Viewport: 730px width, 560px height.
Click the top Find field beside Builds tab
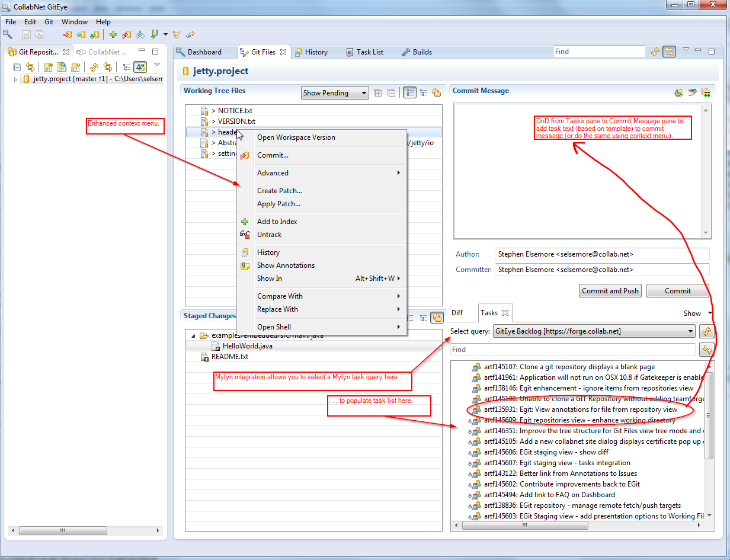coord(599,52)
